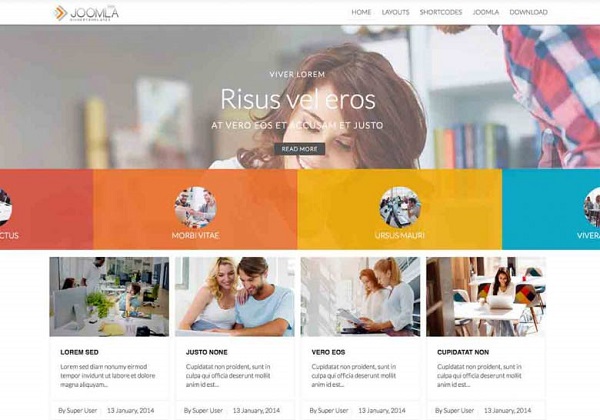Image resolution: width=600 pixels, height=420 pixels.
Task: Click the Read More button
Action: click(x=300, y=149)
